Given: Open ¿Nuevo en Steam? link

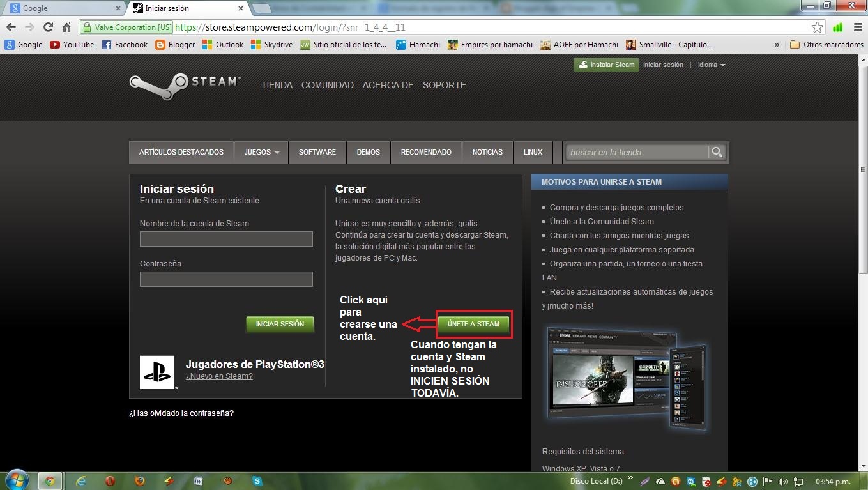Looking at the screenshot, I should point(219,376).
